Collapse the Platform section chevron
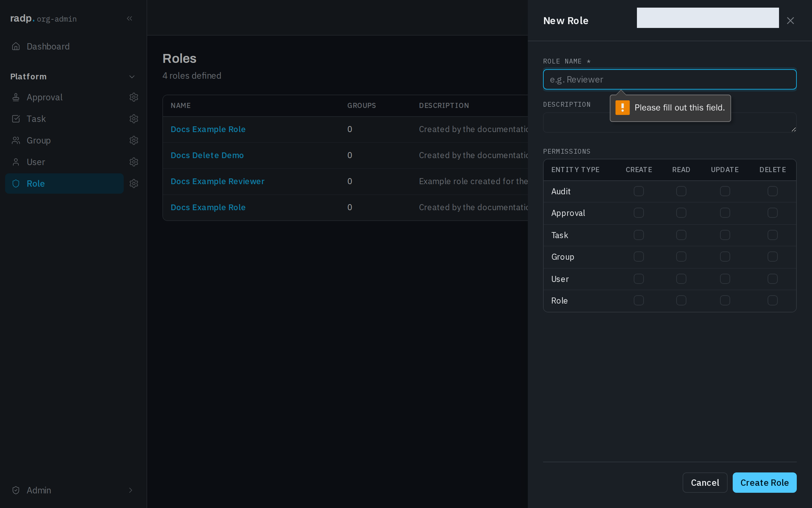 pos(132,77)
